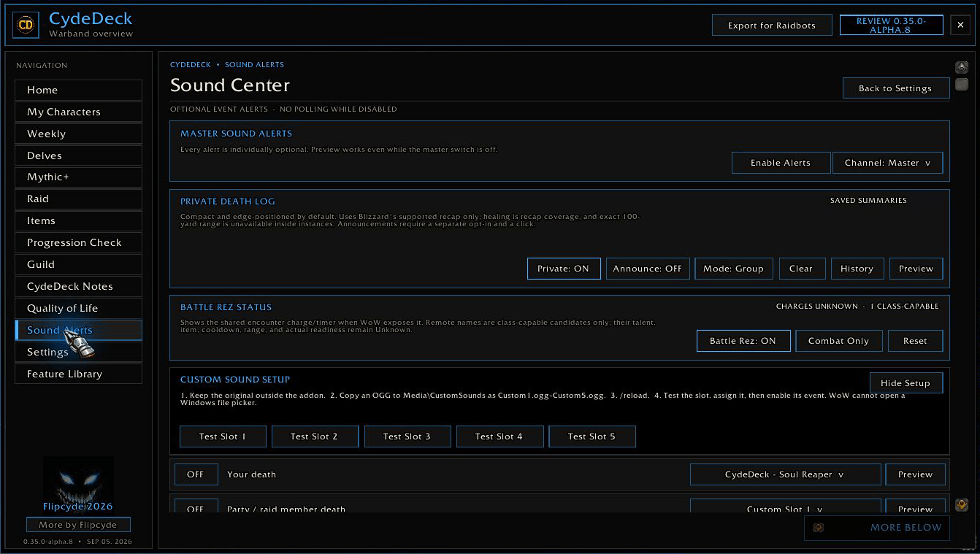Screen dimensions: 980x554
Task: Close the CydeDeck window with X
Action: (961, 25)
